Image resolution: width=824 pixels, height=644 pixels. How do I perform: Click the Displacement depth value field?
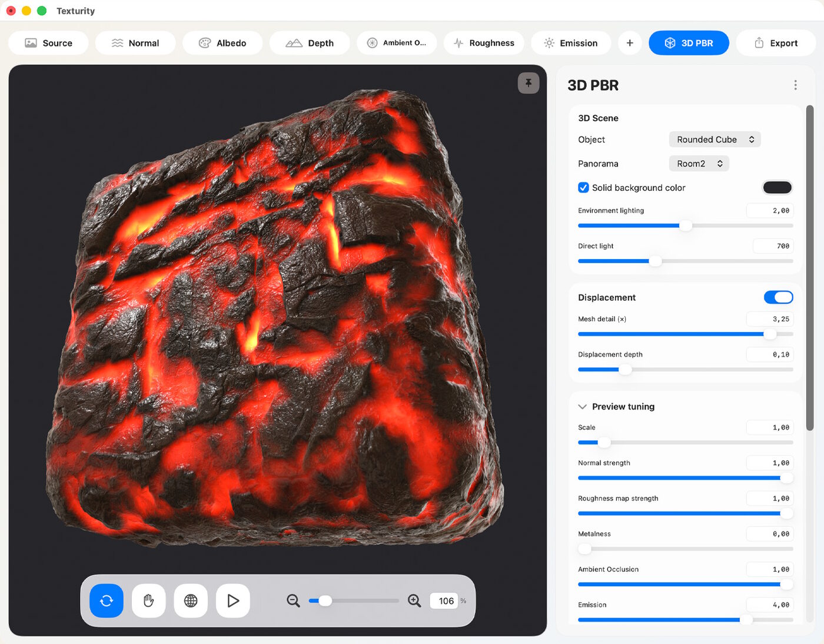click(x=770, y=354)
